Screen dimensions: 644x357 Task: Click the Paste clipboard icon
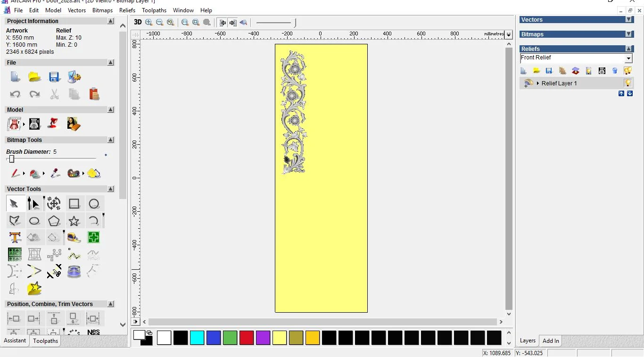[x=94, y=94]
